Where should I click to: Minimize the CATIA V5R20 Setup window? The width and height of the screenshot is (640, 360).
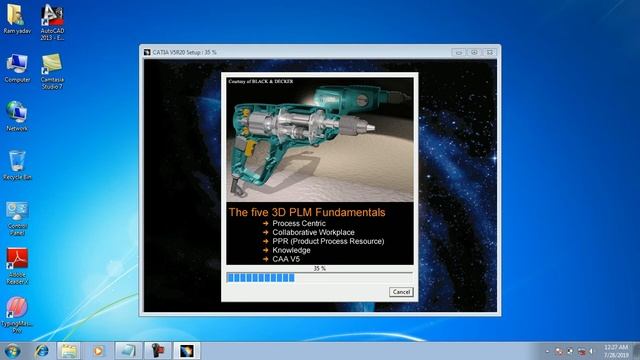tap(459, 52)
